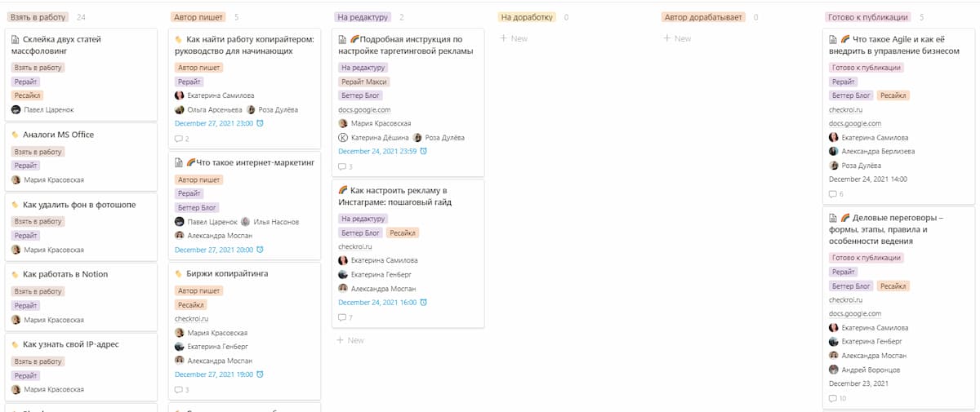Open the checkroi.ru link on the Инстаграм card
Viewport: 980px width, 412px height.
tap(355, 246)
